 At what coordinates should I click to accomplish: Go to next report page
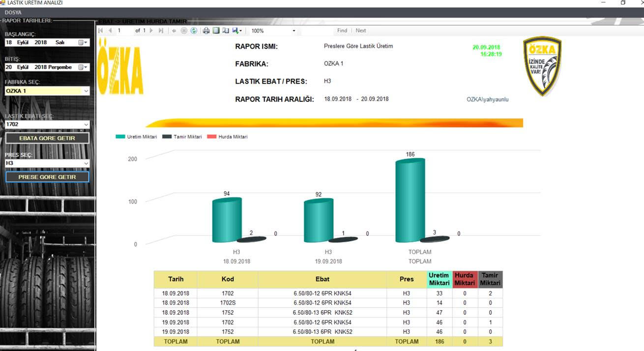point(151,30)
